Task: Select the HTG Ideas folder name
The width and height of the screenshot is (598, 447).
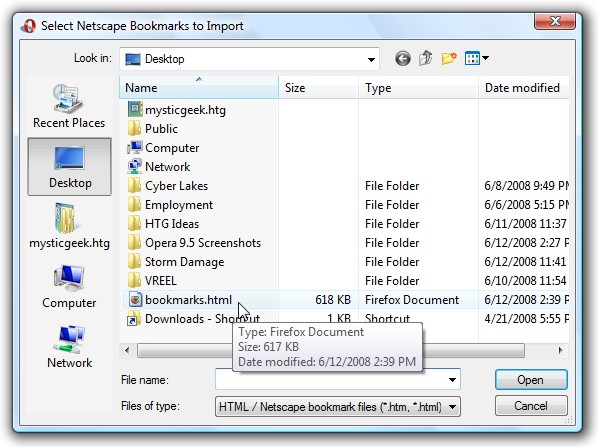Action: (x=172, y=224)
